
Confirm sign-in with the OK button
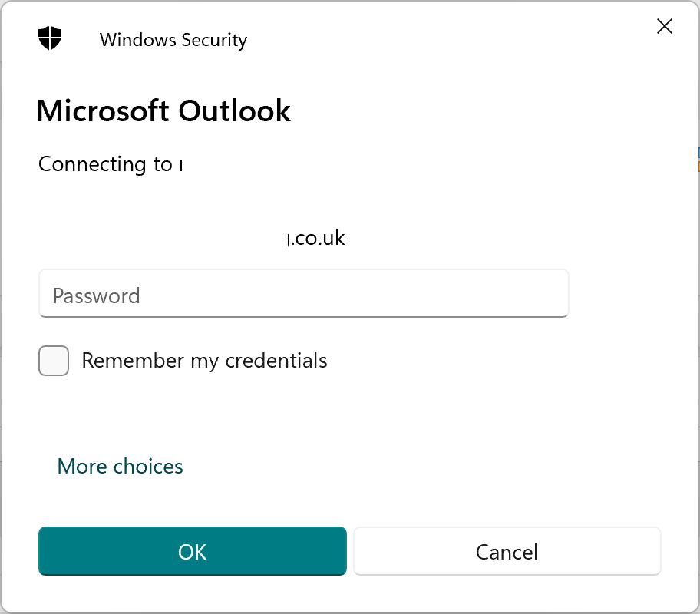(193, 552)
